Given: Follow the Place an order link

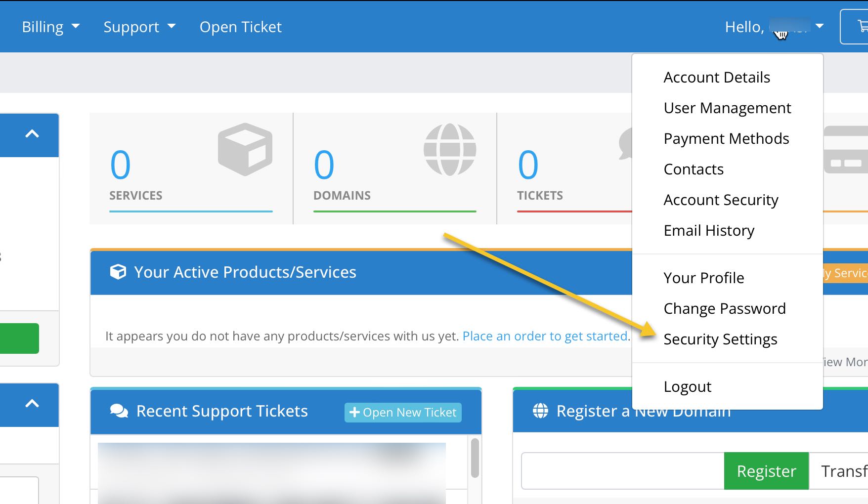Looking at the screenshot, I should [x=545, y=336].
